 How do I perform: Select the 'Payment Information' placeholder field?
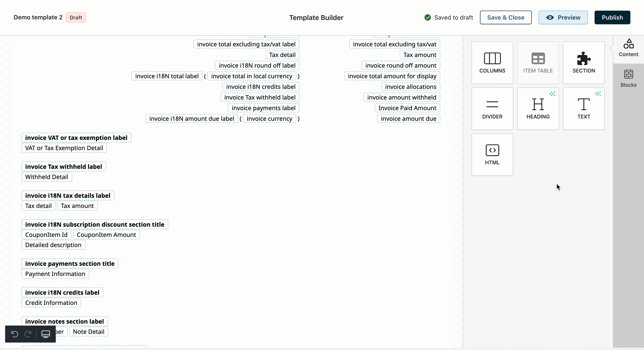[55, 274]
